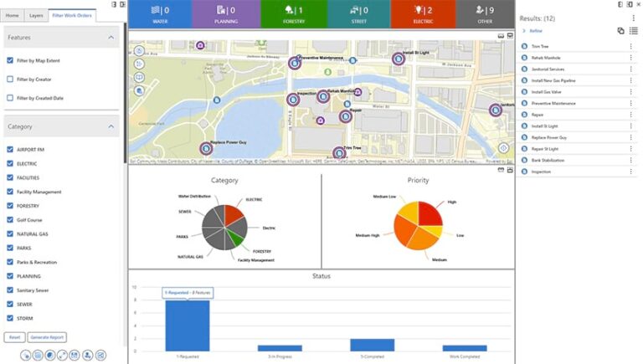643x364 pixels.
Task: Click the share icon in bottom toolbar
Action: (x=100, y=355)
